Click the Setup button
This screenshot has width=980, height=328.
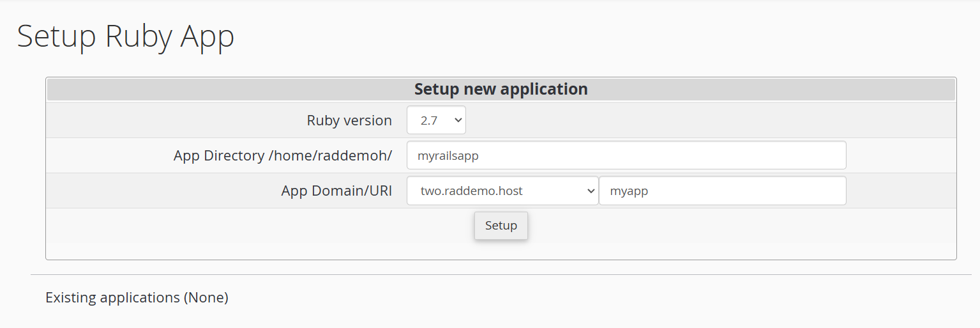click(501, 226)
